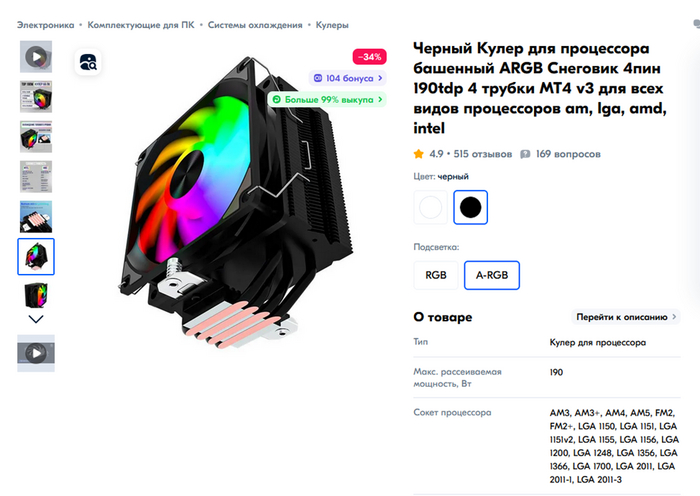Click the 104 бонуса bonus badge

tap(348, 78)
